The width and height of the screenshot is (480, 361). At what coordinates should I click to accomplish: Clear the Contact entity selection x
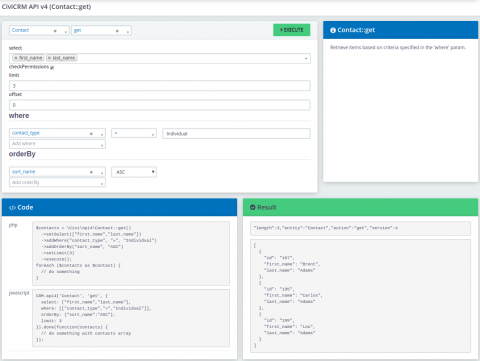coord(55,31)
